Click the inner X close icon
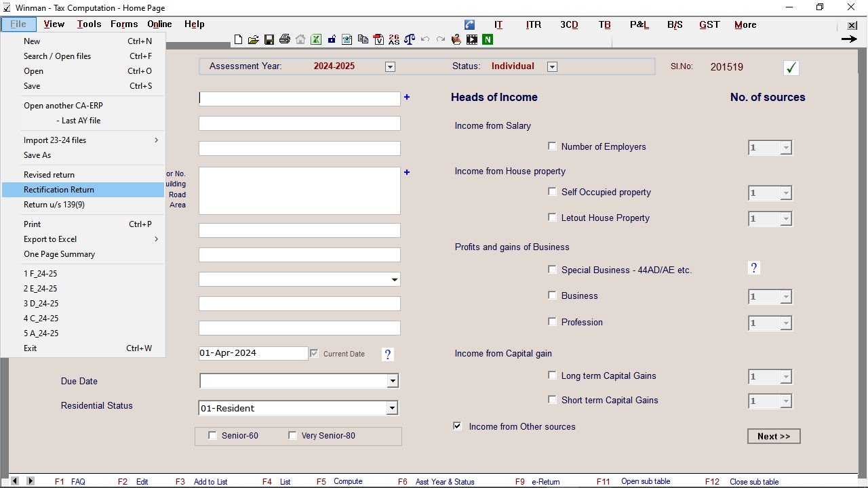 tap(852, 26)
